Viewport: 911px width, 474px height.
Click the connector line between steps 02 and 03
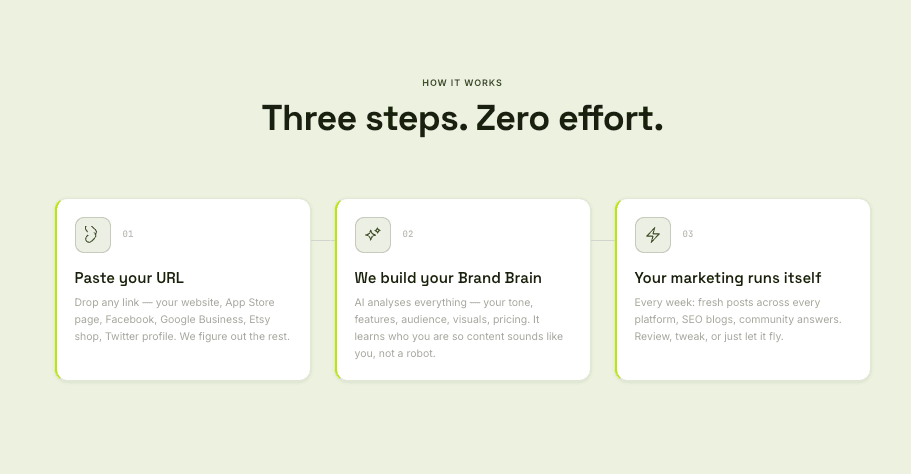coord(603,240)
